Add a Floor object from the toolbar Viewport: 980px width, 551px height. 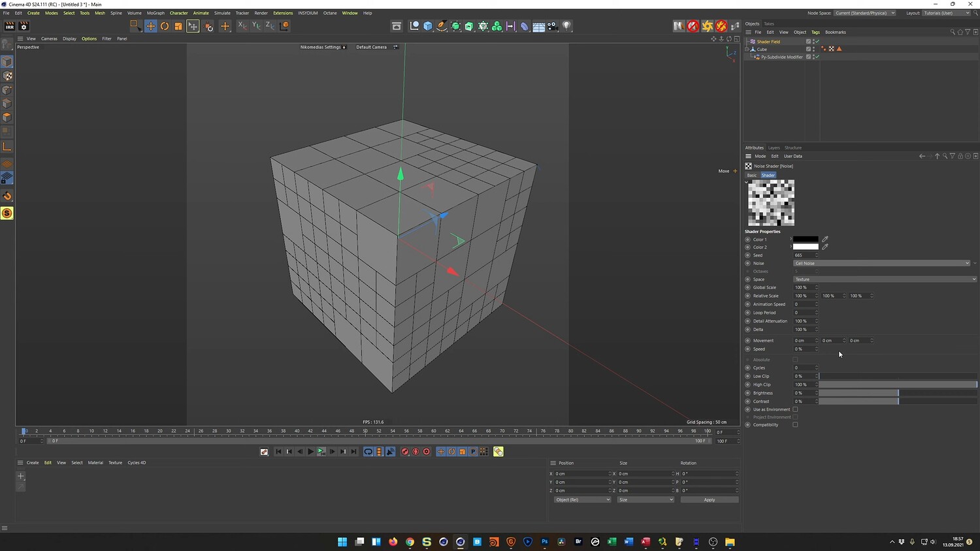tap(538, 26)
